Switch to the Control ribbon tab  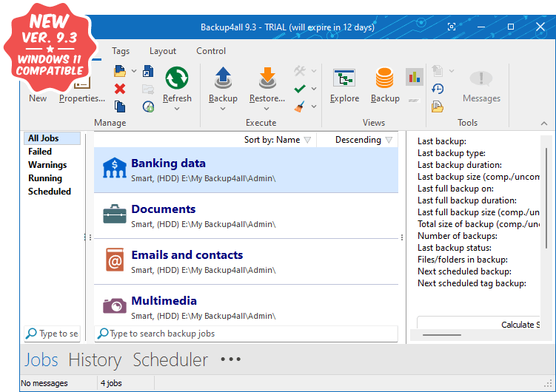(211, 51)
